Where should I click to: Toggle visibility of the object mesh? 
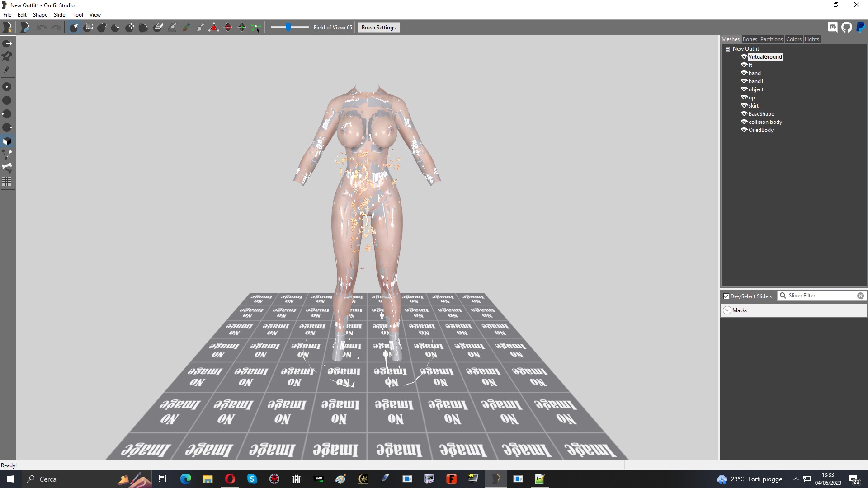click(744, 89)
